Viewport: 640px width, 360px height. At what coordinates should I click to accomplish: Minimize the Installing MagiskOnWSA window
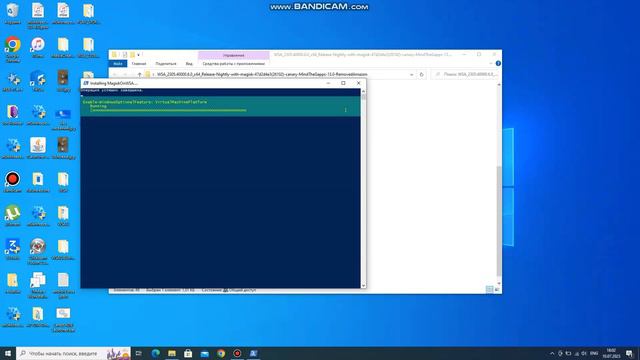click(328, 83)
